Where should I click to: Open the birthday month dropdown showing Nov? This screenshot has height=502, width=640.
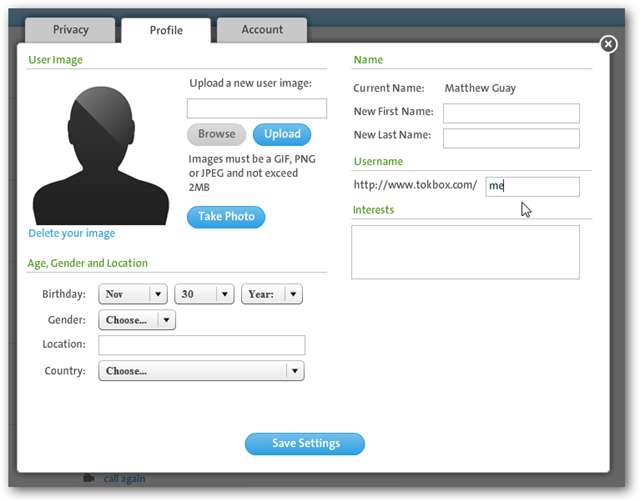pos(133,294)
